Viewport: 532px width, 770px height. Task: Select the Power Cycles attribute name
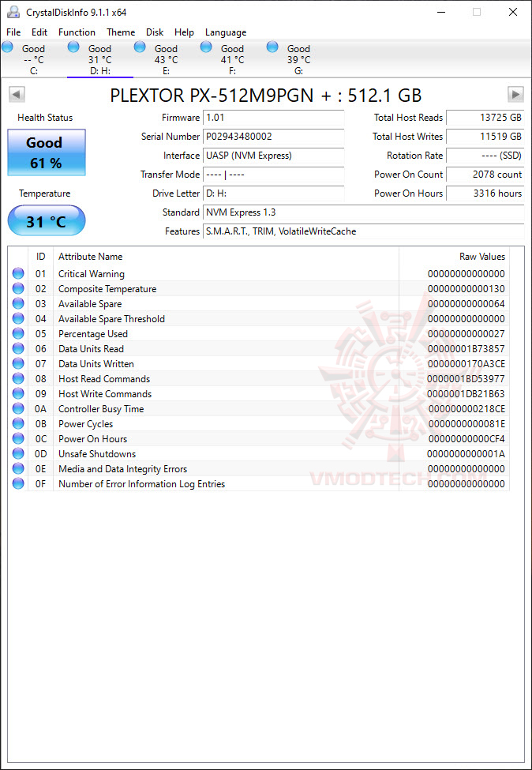[x=85, y=424]
